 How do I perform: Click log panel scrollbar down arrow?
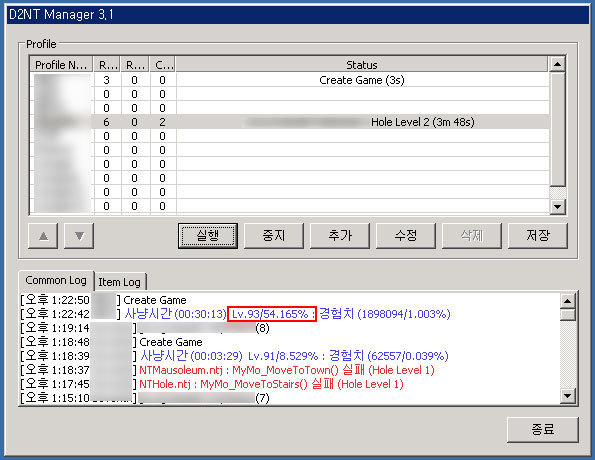click(568, 396)
